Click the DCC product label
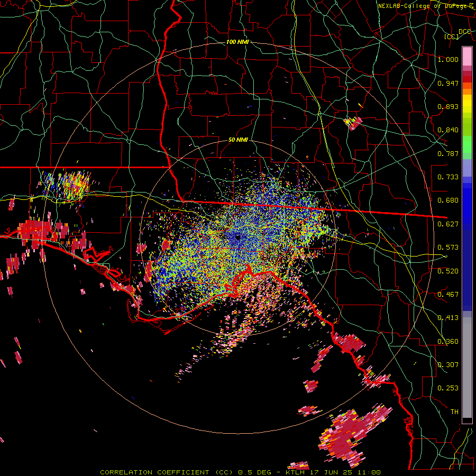The width and height of the screenshot is (476, 476). (464, 32)
